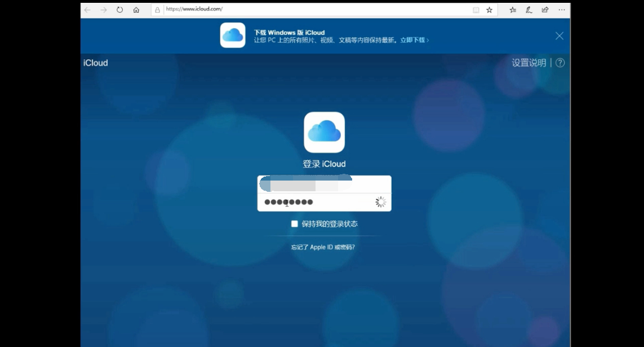644x347 pixels.
Task: Open the help question mark icon
Action: 560,63
